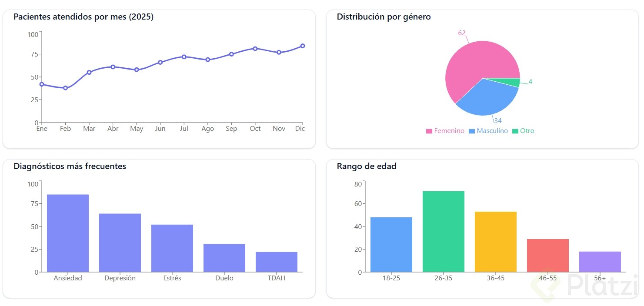Click the red 46-55 age bar

548,256
